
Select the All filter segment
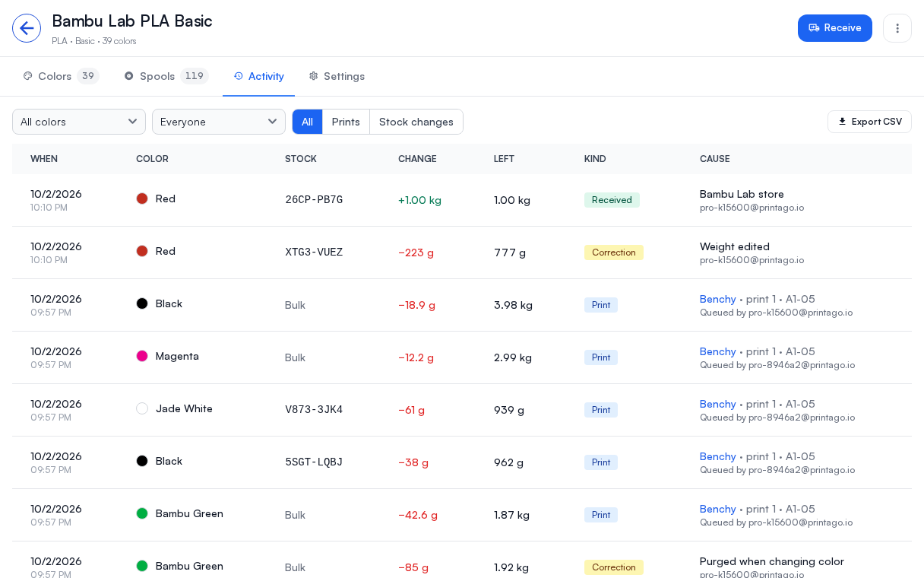[307, 122]
